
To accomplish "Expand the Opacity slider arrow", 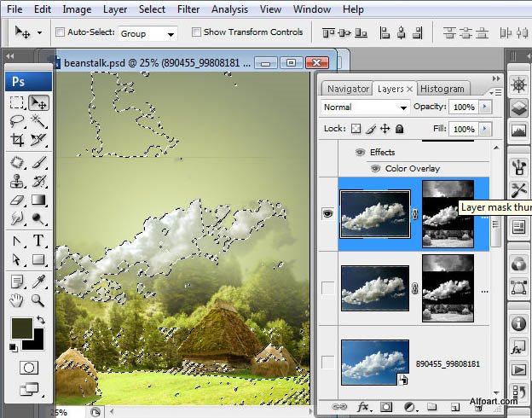I will pos(485,107).
